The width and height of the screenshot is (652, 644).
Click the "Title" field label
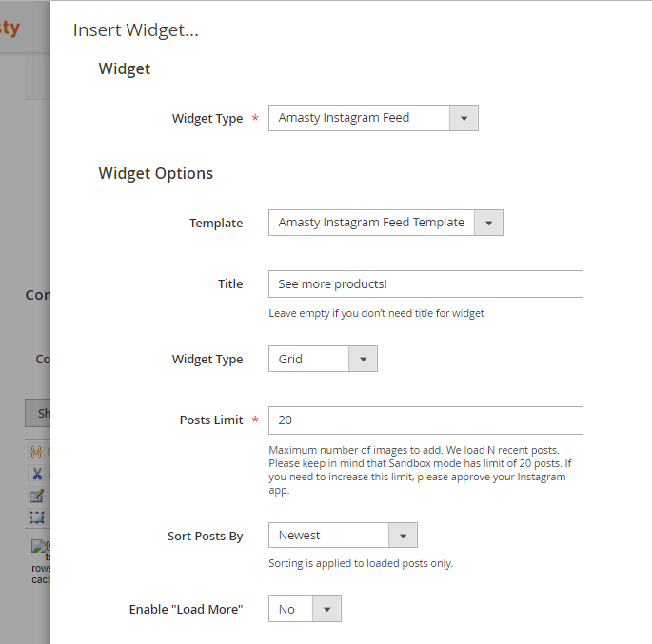230,283
